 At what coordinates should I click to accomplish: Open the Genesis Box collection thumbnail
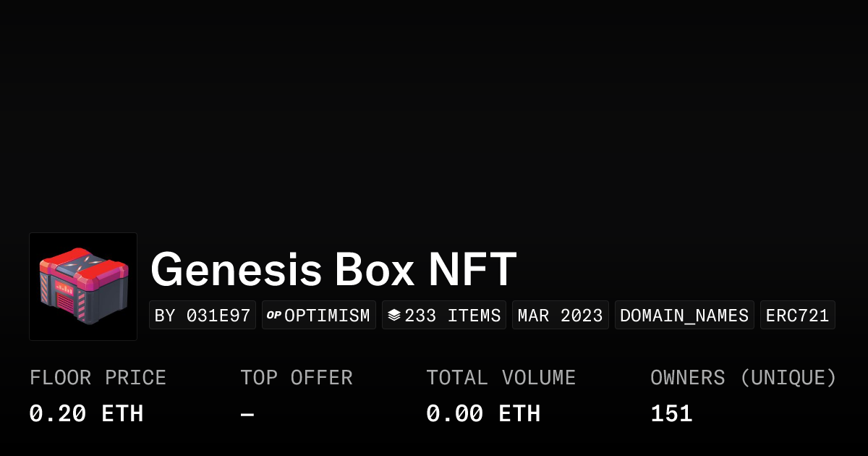83,287
